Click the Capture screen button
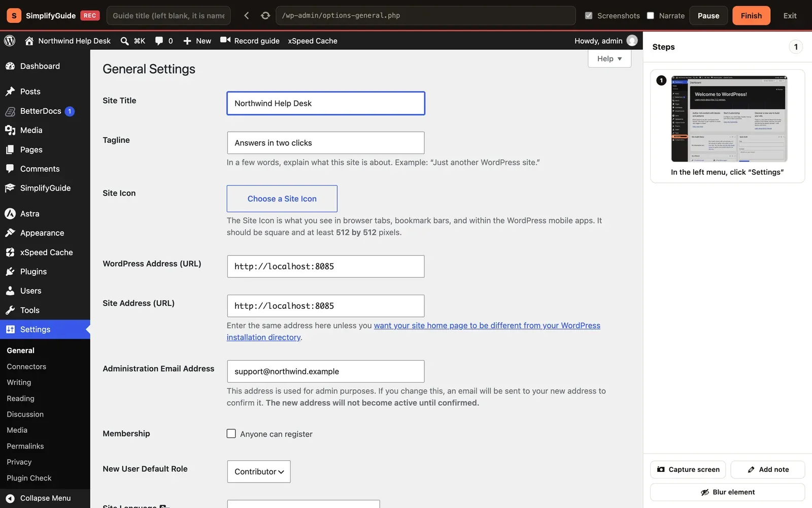This screenshot has width=812, height=508. tap(688, 469)
